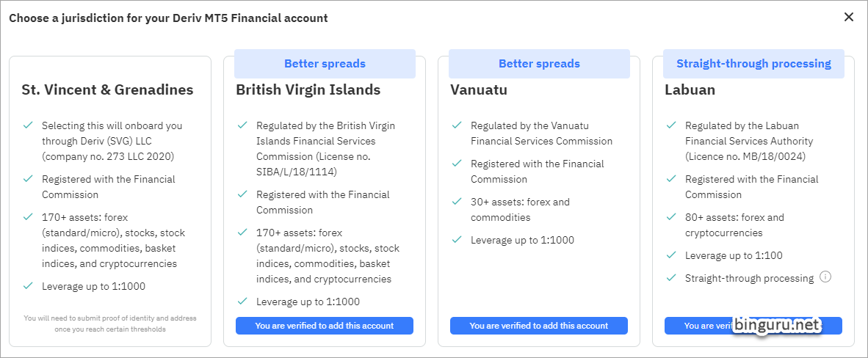Click verified button under Labuan
This screenshot has height=358, width=868.
point(753,325)
